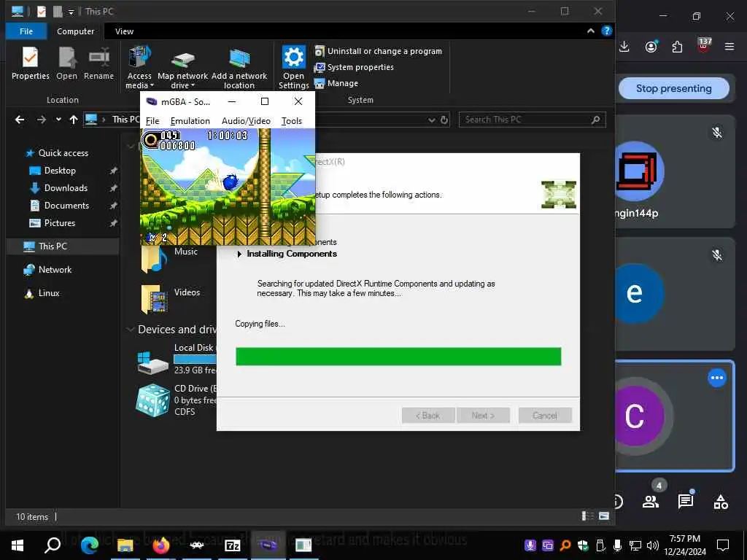747x560 pixels.
Task: Open Firefox from the taskbar
Action: point(161,545)
